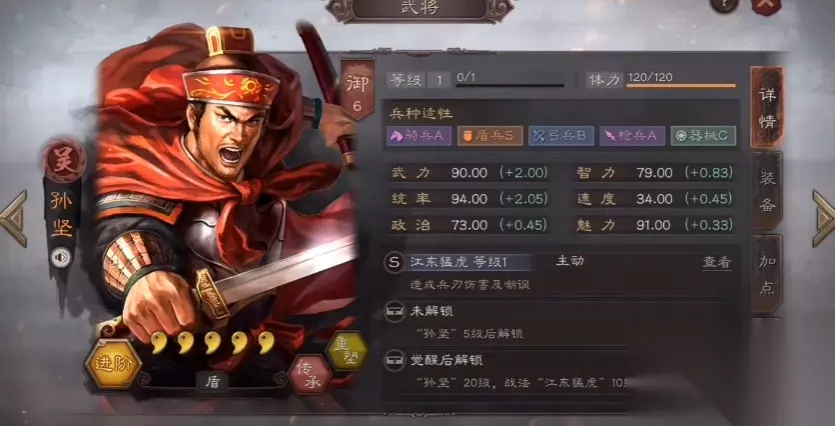Image resolution: width=835 pixels, height=426 pixels.
Task: Select the 盾兵S troop aptitude badge
Action: (490, 136)
